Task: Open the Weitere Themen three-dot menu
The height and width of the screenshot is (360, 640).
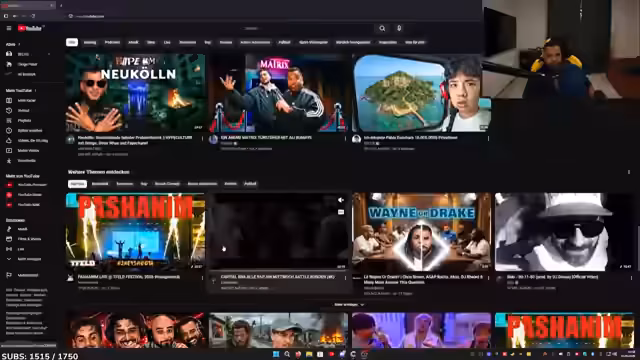Action: (629, 172)
